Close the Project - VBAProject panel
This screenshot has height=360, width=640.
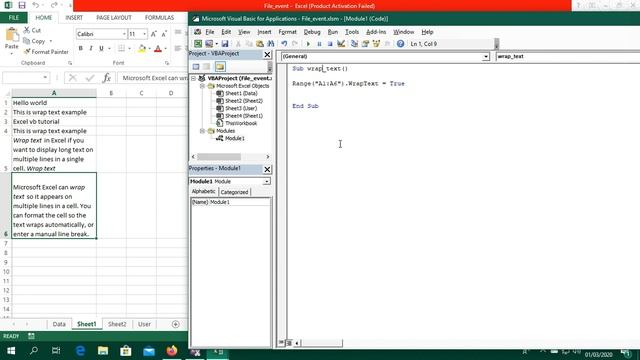[x=267, y=54]
